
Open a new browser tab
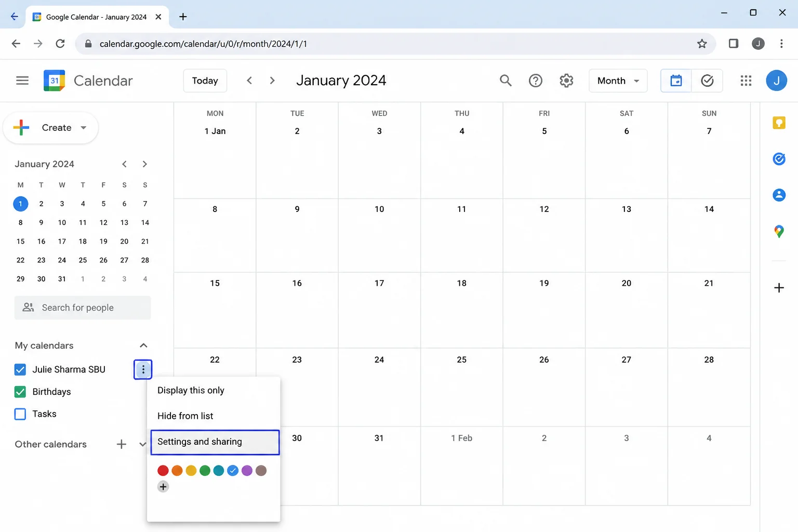tap(183, 17)
